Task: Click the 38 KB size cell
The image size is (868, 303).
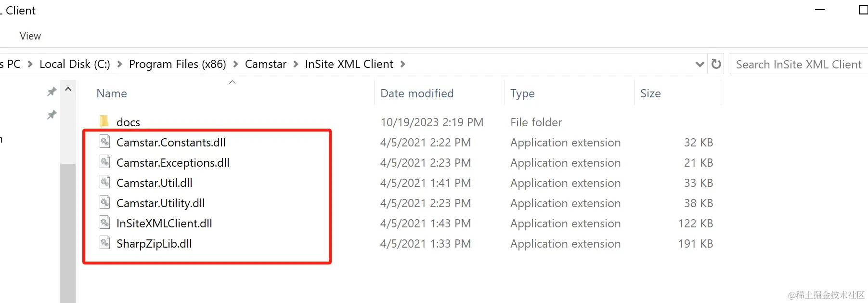Action: 699,203
